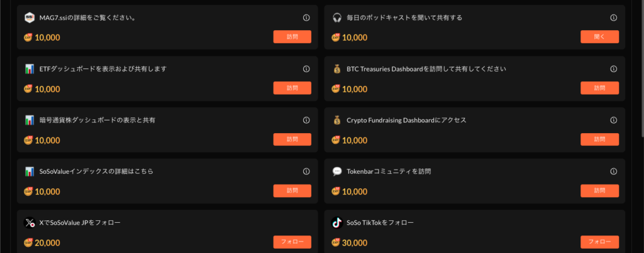Open info for daily podcast task
Viewport: 644px width, 253px height.
pyautogui.click(x=613, y=18)
